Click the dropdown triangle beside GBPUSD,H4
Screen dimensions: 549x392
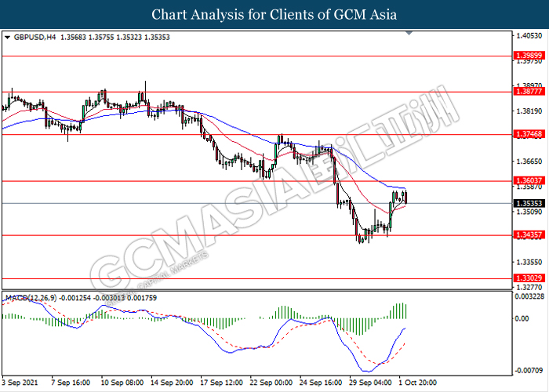point(7,38)
